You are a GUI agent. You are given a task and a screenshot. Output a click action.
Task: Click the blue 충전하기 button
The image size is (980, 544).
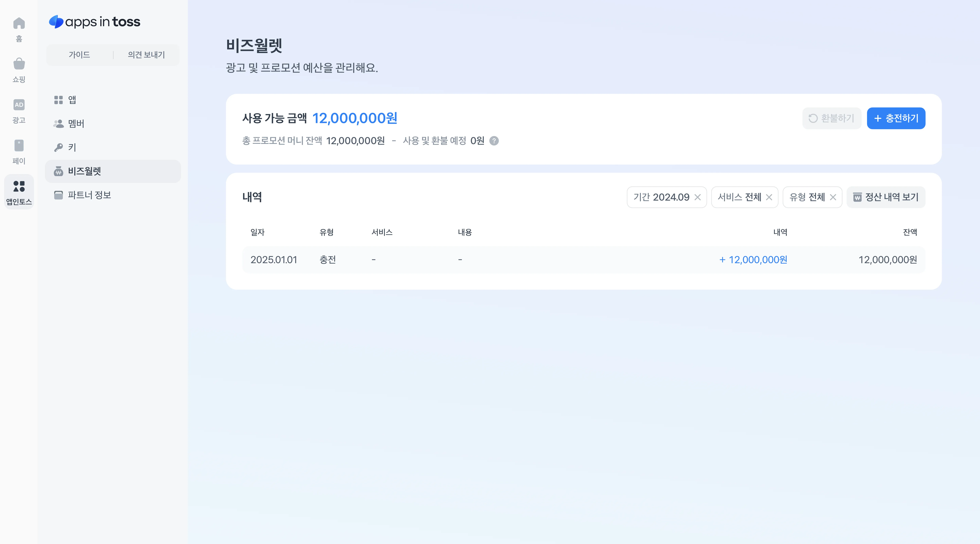point(896,118)
